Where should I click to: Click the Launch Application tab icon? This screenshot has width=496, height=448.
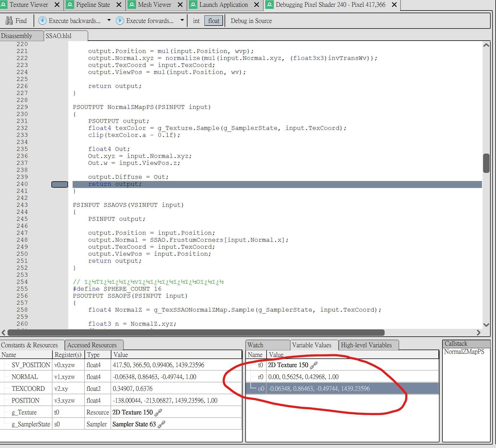[193, 5]
